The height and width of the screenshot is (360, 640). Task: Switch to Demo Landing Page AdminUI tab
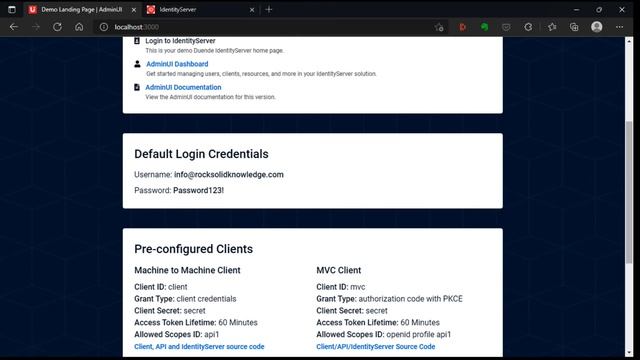point(82,10)
